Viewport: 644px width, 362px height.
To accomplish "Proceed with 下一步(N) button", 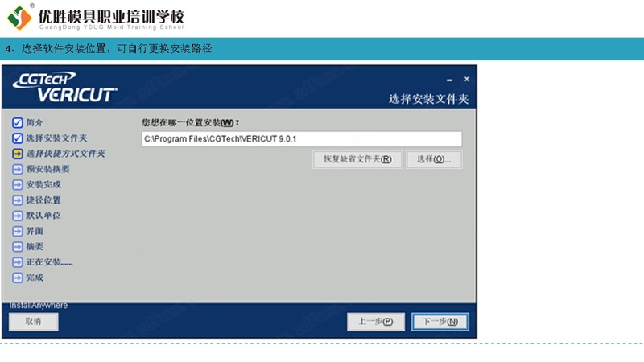I will point(440,321).
